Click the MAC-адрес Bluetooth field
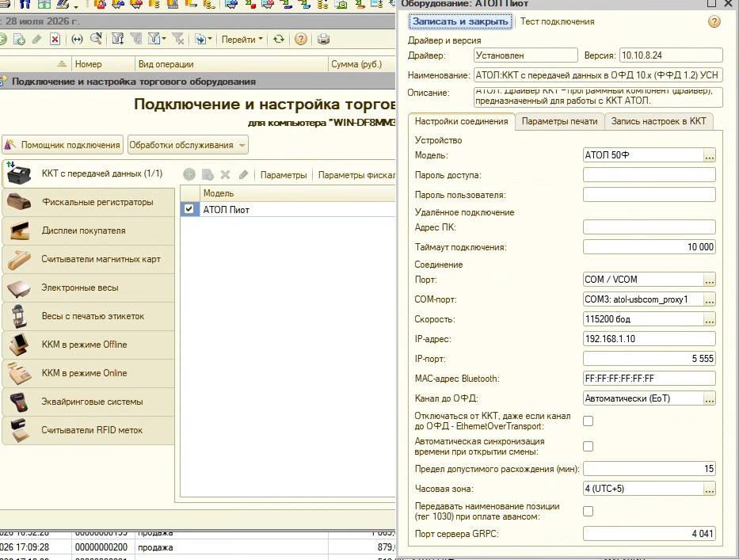This screenshot has height=560, width=739. pyautogui.click(x=649, y=379)
